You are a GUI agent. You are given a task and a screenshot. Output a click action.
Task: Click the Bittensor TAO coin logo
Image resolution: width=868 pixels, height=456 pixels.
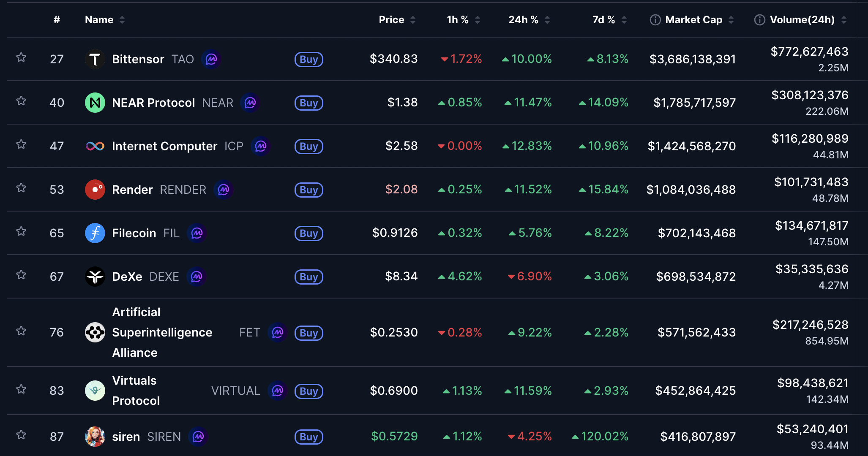tap(95, 59)
